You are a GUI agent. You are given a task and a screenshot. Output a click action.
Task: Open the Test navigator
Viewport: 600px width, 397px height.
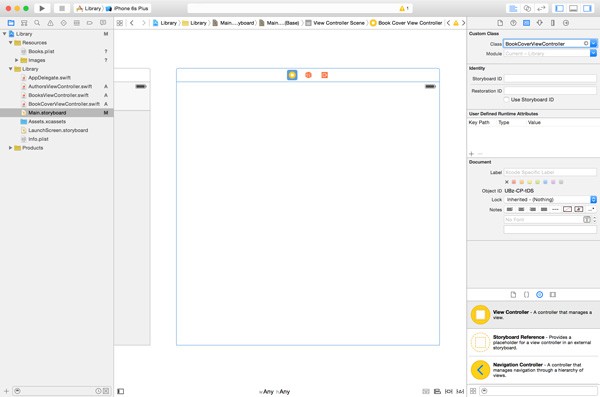tap(64, 23)
